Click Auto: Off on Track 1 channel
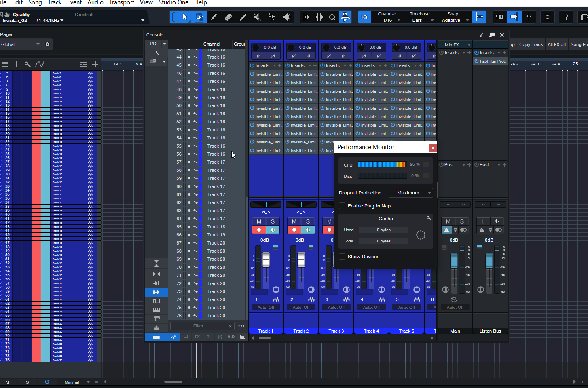The height and width of the screenshot is (388, 588). 266,307
